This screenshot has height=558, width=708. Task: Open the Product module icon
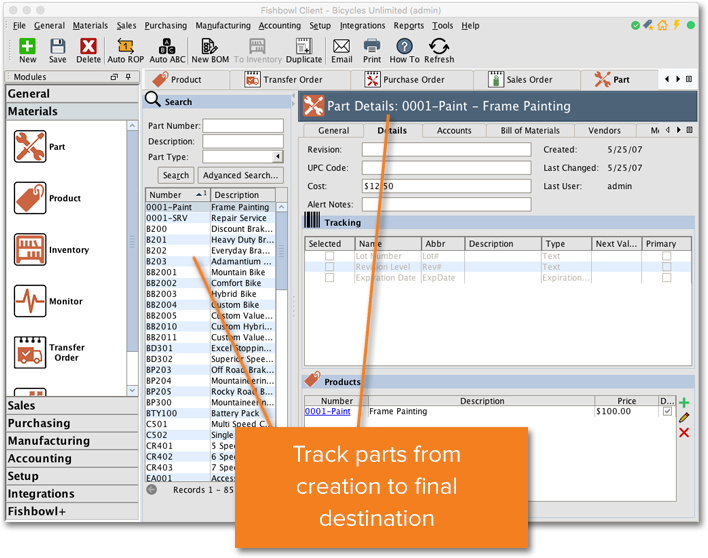(30, 198)
